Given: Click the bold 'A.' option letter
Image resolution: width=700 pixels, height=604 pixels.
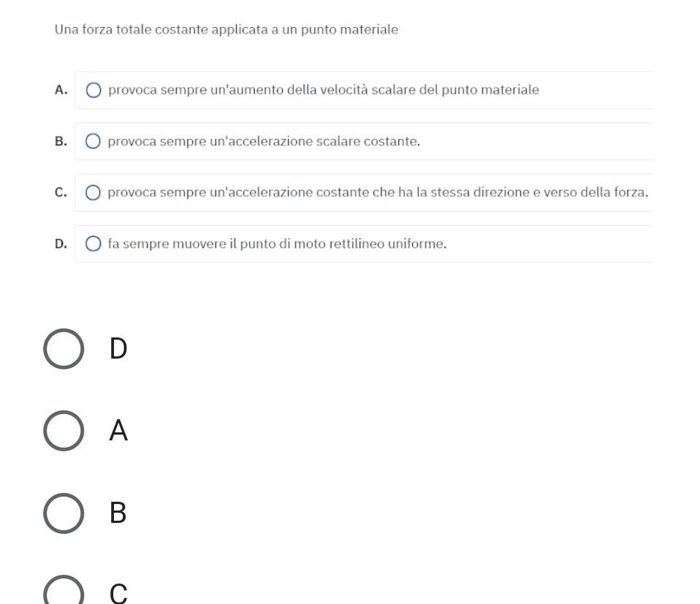Looking at the screenshot, I should (61, 90).
